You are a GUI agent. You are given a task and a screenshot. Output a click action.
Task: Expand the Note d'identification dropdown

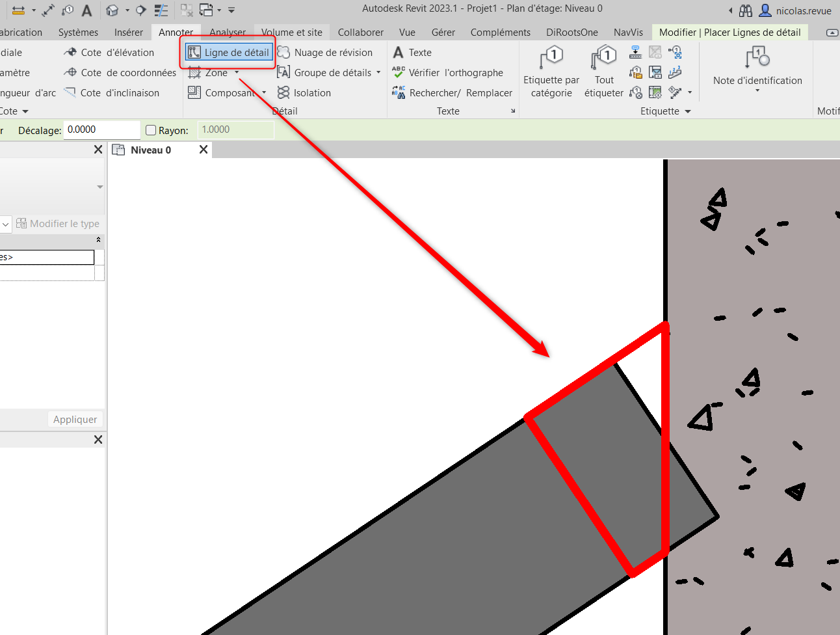757,90
